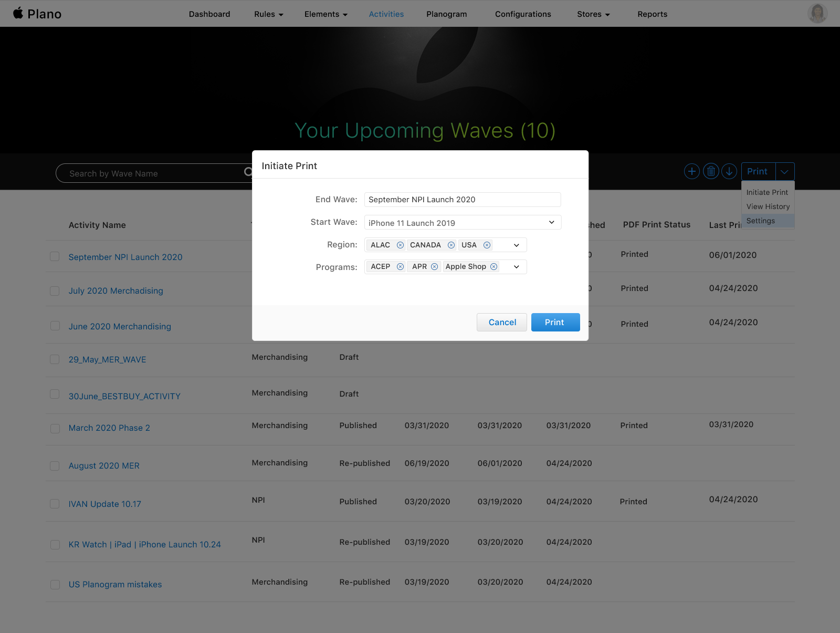840x633 pixels.
Task: Toggle the Print split-button chevron
Action: 785,172
